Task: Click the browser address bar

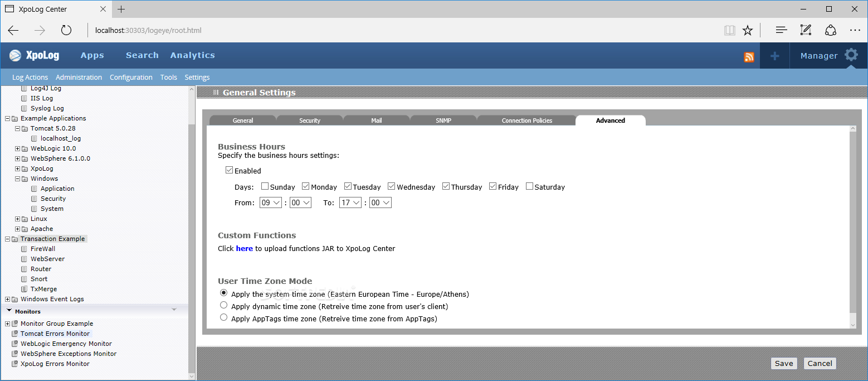Action: (404, 30)
